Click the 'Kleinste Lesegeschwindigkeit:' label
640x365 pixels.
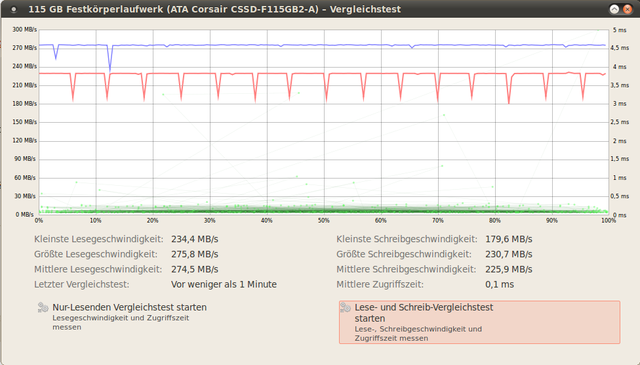pos(99,239)
